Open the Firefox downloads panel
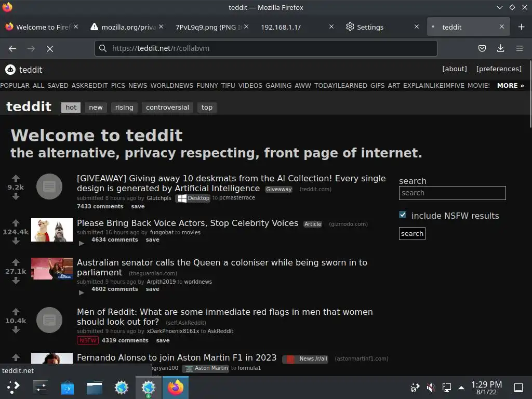The image size is (532, 399). (x=500, y=48)
